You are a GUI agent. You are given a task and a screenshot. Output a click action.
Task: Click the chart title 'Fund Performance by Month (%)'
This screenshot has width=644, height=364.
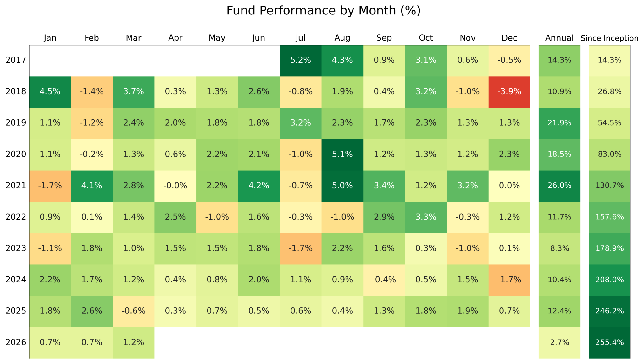[x=323, y=11]
